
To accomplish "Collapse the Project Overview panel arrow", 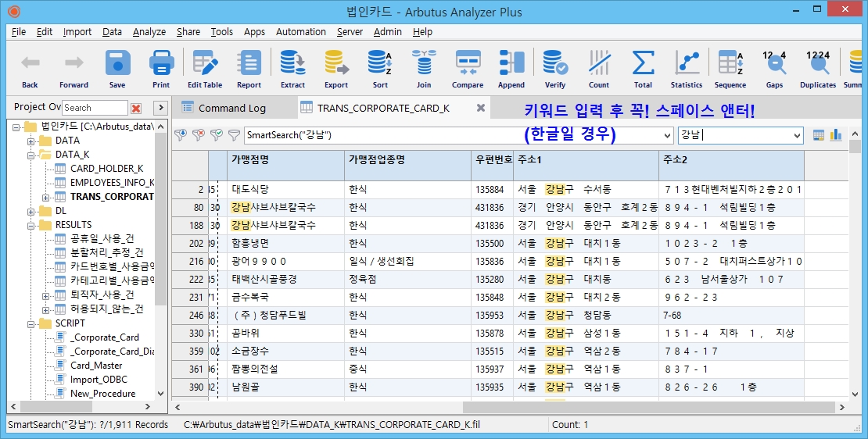I will 160,108.
